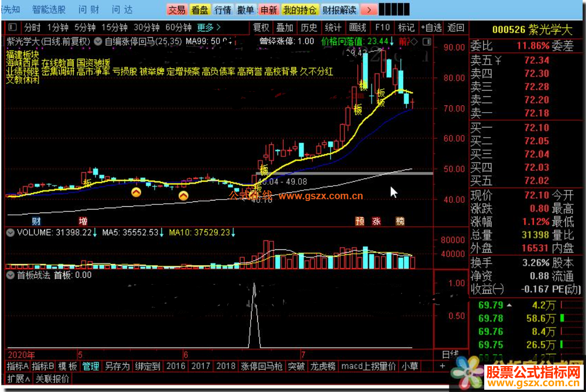Switch to 60分钟 period

(x=178, y=28)
